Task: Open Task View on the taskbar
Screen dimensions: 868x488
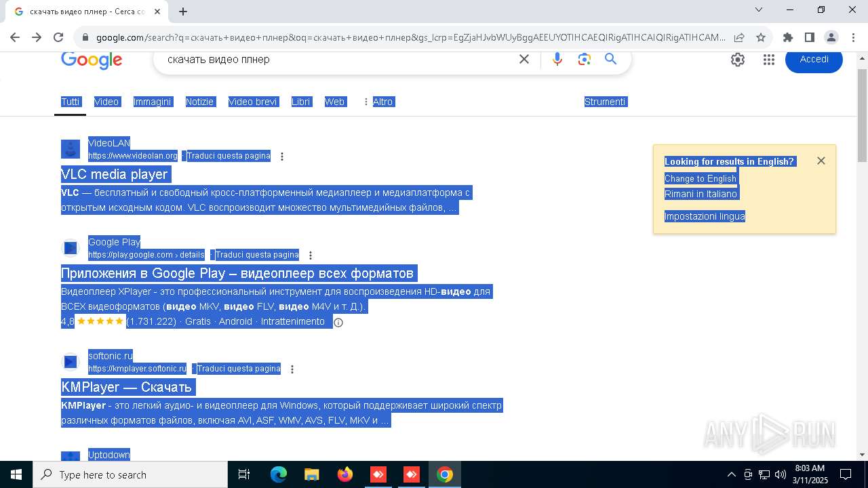Action: coord(244,474)
